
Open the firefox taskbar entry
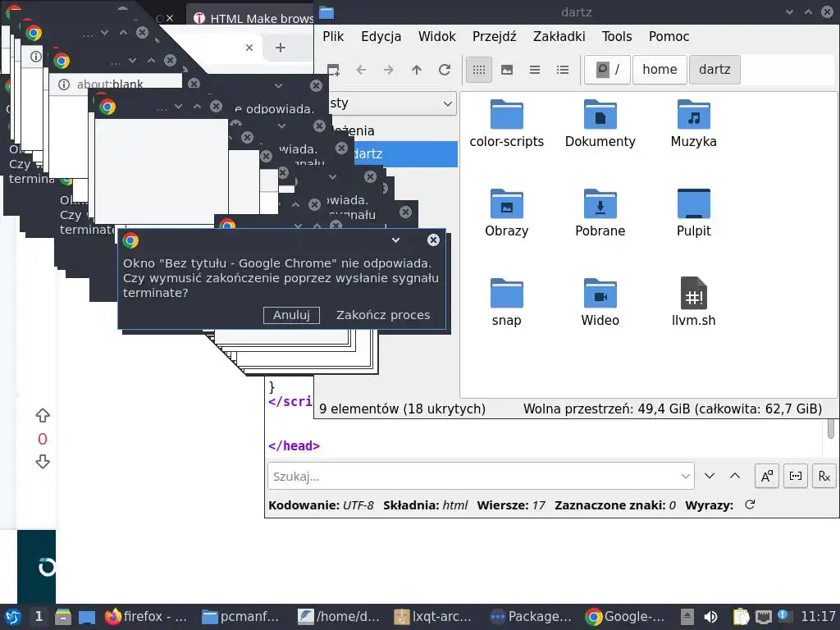click(147, 617)
